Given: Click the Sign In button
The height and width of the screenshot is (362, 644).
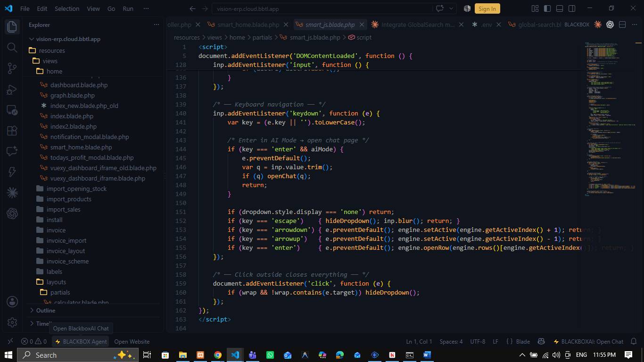Looking at the screenshot, I should pyautogui.click(x=487, y=8).
